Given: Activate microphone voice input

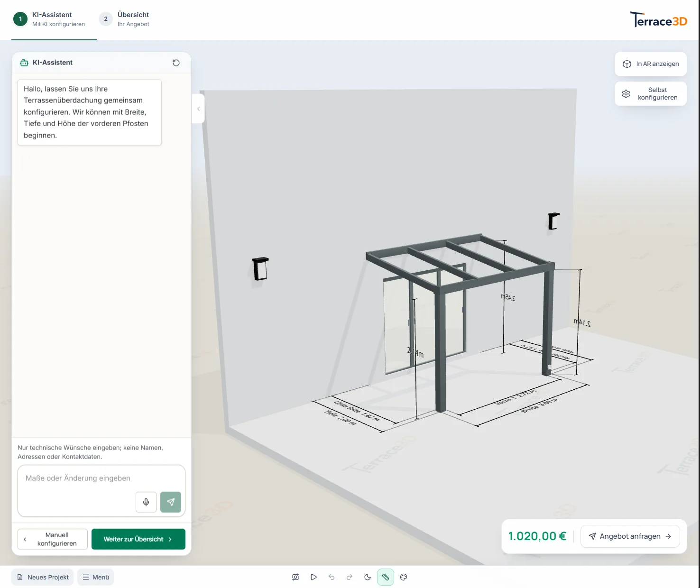Looking at the screenshot, I should pyautogui.click(x=146, y=502).
